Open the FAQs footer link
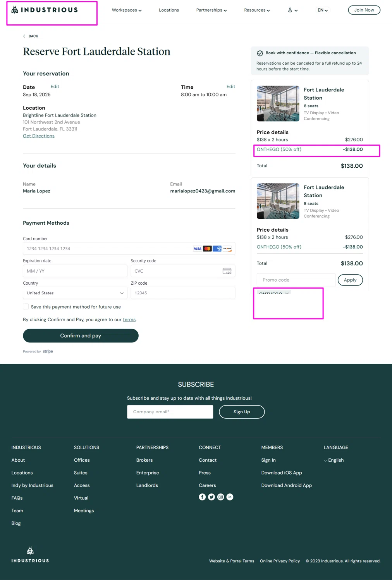The height and width of the screenshot is (581, 392). 17,498
